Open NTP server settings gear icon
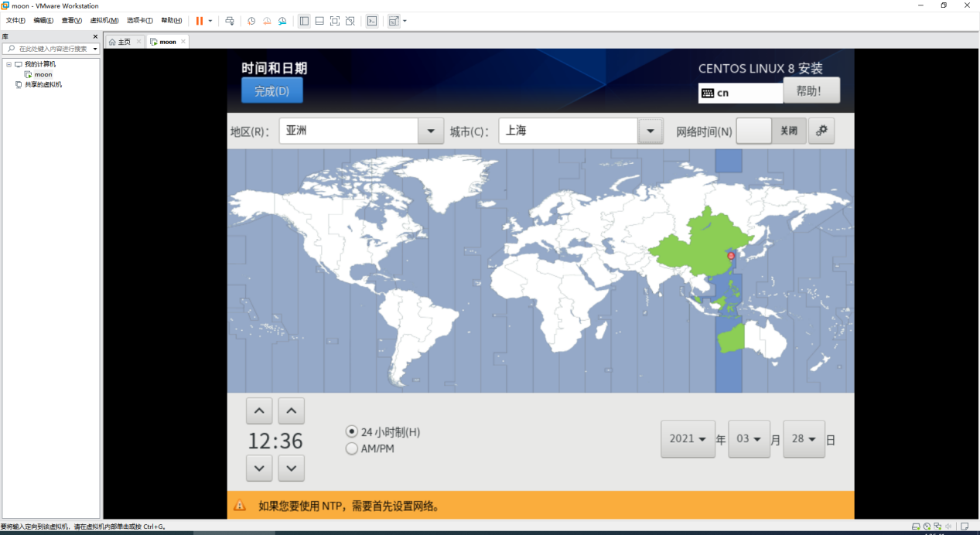The width and height of the screenshot is (980, 535). (x=821, y=131)
